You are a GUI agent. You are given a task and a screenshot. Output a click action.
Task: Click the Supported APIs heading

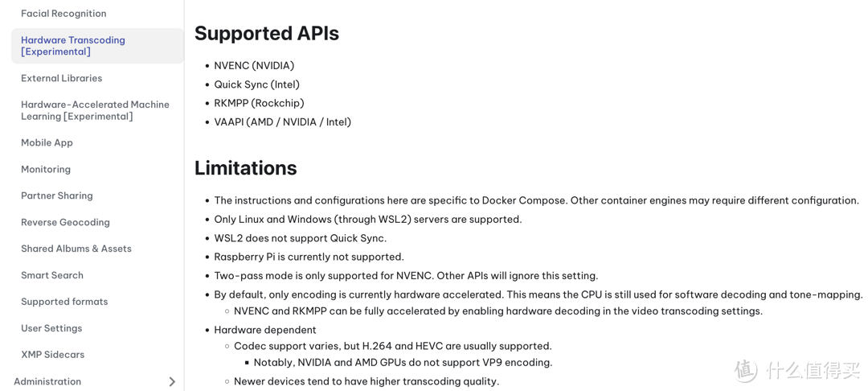[267, 33]
